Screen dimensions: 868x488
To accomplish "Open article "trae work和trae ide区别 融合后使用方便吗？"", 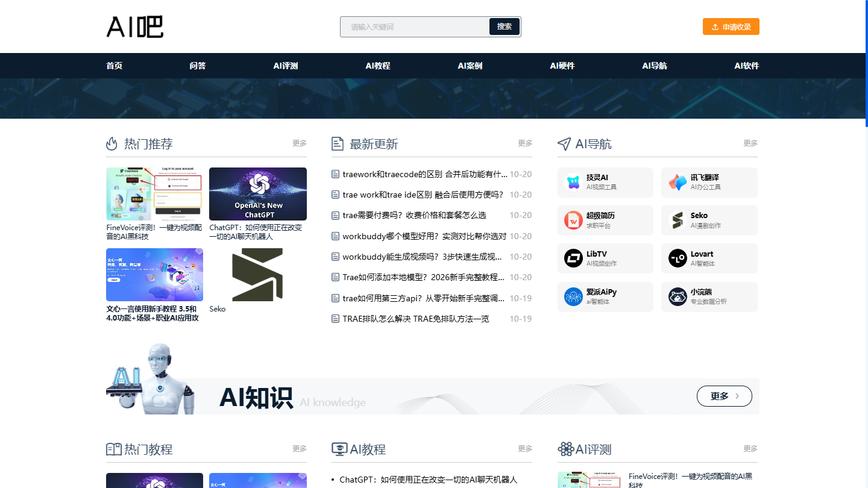I will point(423,195).
